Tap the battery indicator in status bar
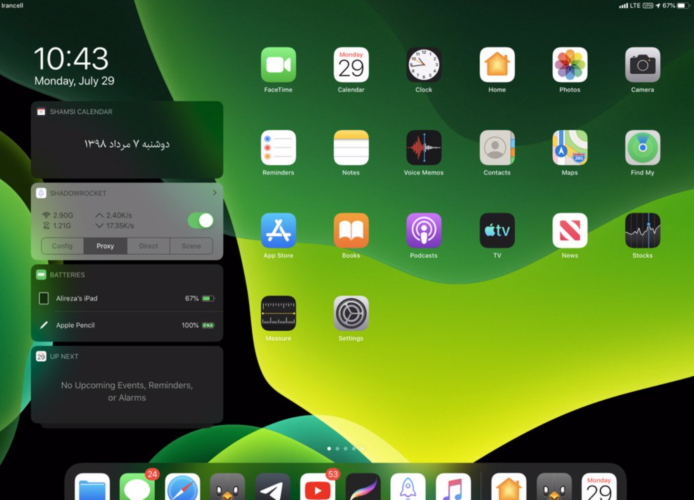The height and width of the screenshot is (500, 694). (x=683, y=6)
